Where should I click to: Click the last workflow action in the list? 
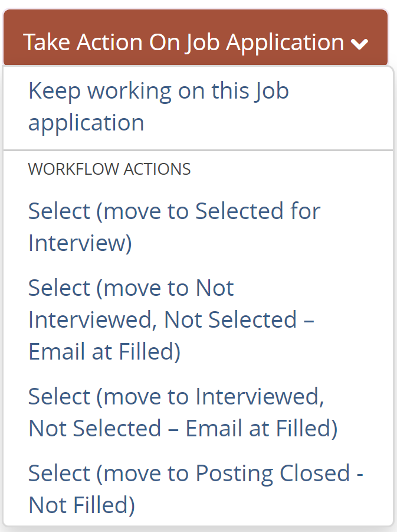coord(195,489)
